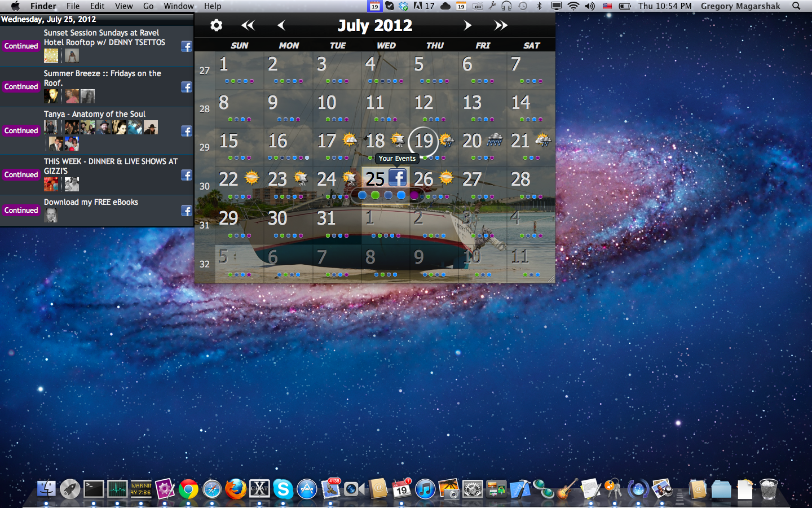This screenshot has height=508, width=812.
Task: Launch iTunes from the Dock
Action: pos(426,490)
